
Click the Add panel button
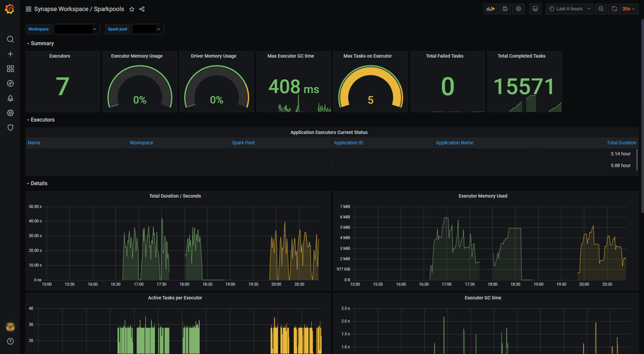coord(490,9)
